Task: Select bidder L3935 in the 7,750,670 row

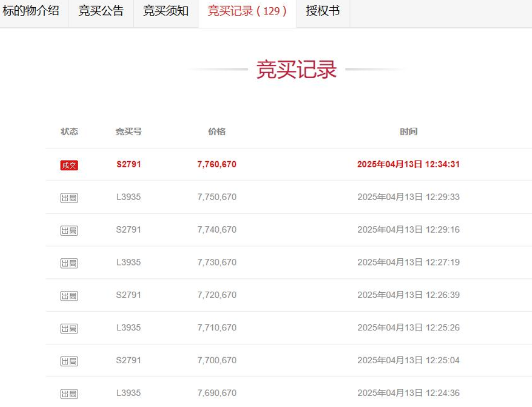Action: point(129,197)
